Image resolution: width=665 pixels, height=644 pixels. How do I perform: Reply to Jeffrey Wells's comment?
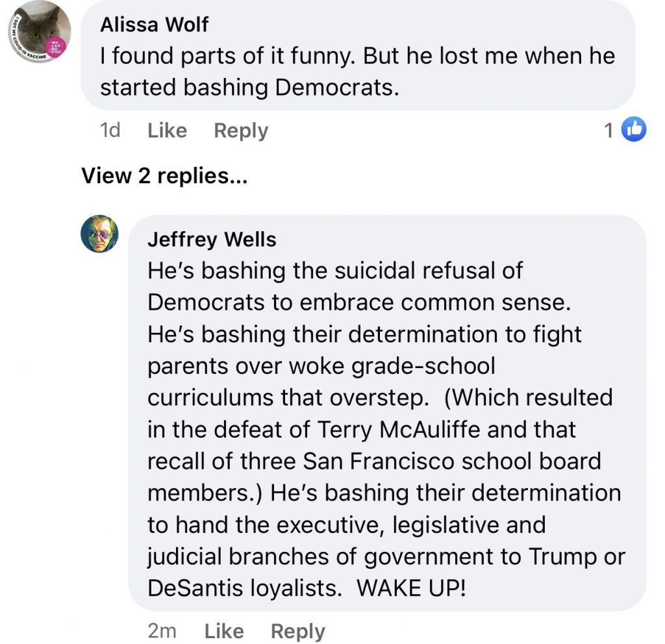tap(298, 631)
